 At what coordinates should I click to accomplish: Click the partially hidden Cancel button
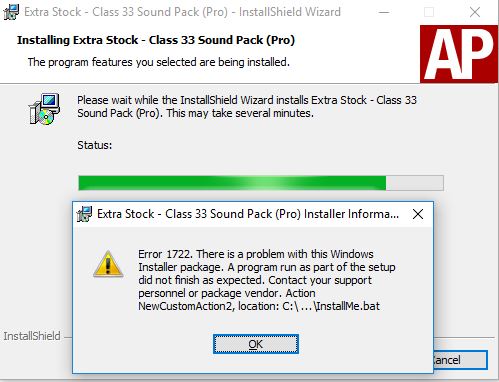pyautogui.click(x=460, y=360)
